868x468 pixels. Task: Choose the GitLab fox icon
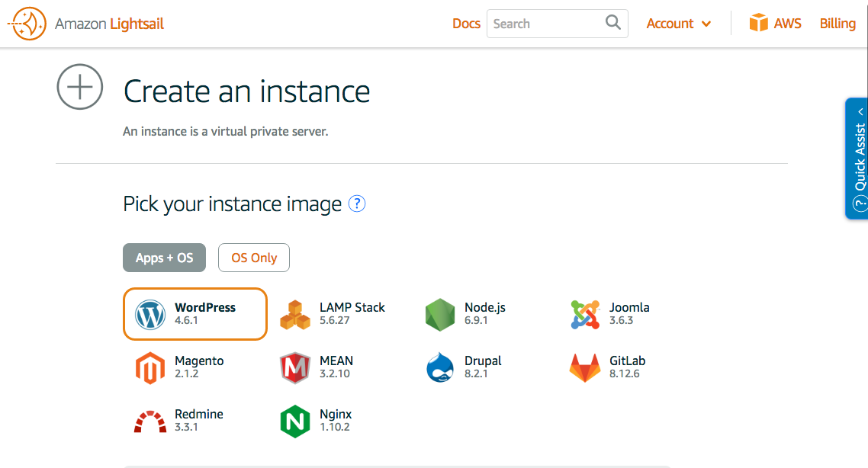tap(585, 368)
